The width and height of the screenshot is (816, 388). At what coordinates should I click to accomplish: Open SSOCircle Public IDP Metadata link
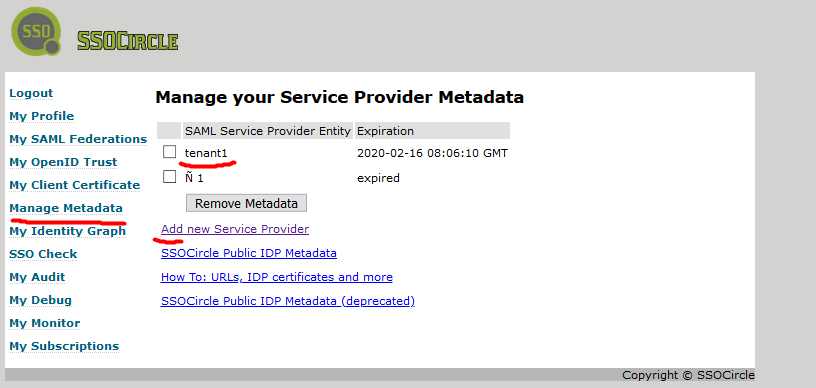(x=249, y=253)
